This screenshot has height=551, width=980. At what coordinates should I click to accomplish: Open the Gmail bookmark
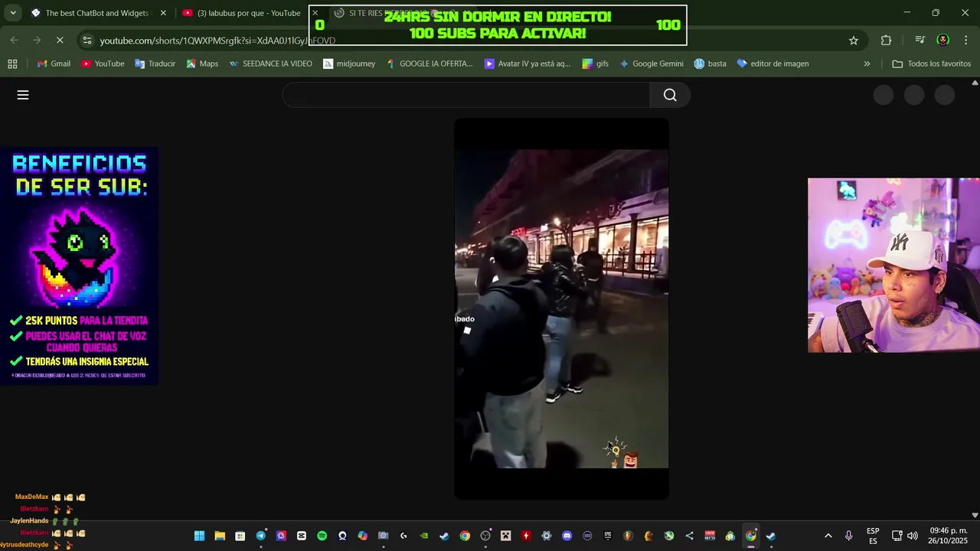[x=54, y=64]
